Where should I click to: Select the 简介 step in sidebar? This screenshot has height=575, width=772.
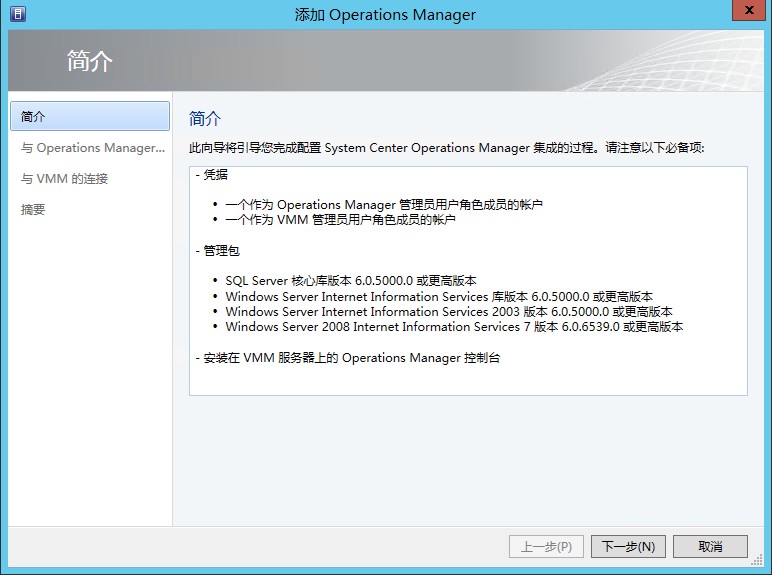[90, 116]
